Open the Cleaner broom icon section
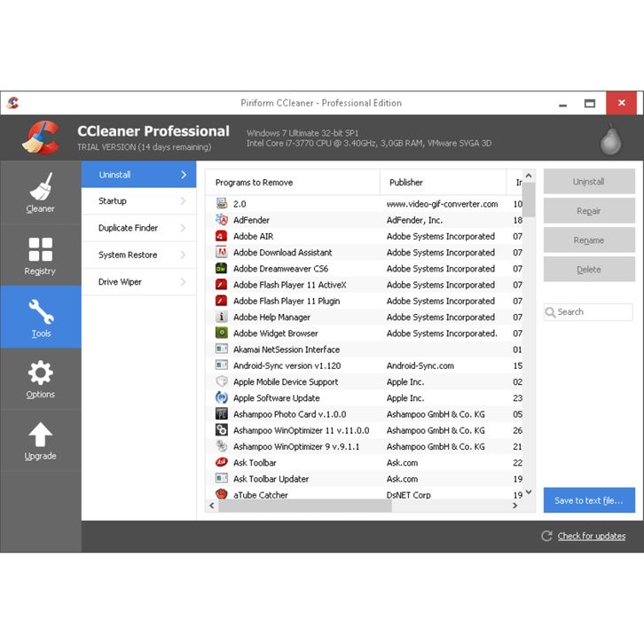Image resolution: width=644 pixels, height=644 pixels. pyautogui.click(x=40, y=187)
